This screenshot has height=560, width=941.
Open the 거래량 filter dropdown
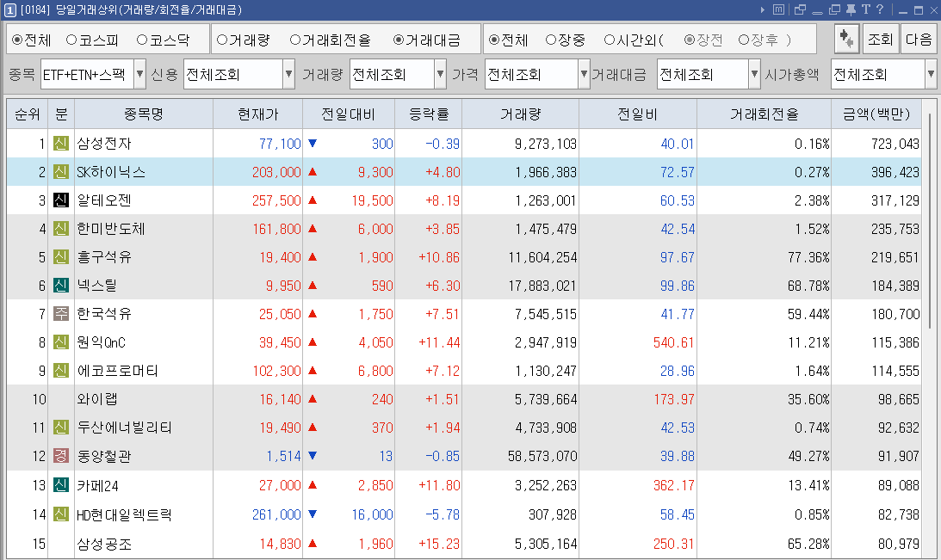pyautogui.click(x=398, y=74)
